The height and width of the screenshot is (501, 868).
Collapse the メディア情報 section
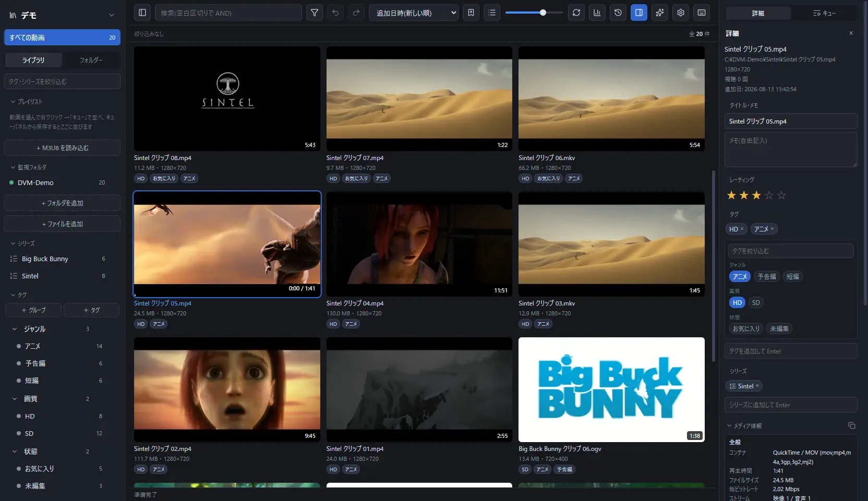point(744,426)
